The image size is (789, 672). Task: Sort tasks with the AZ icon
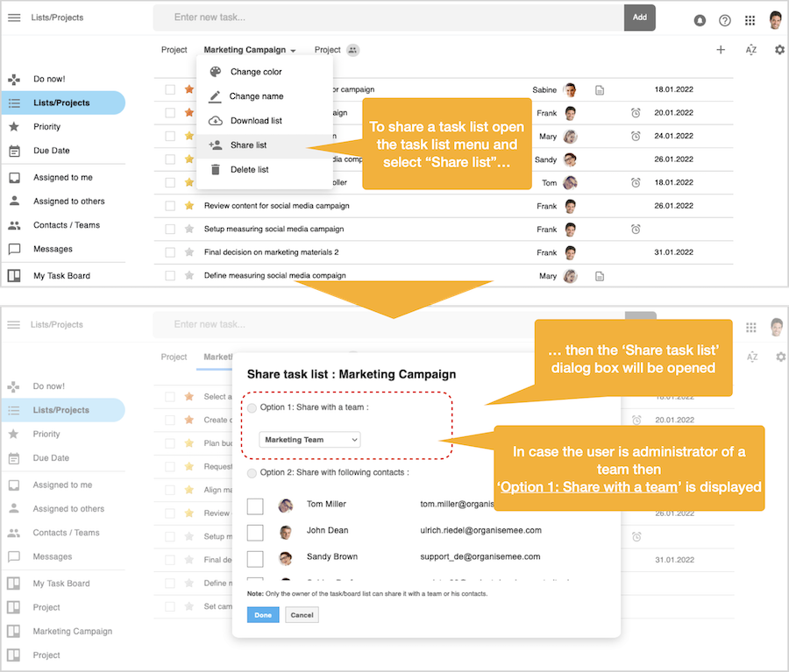(x=751, y=50)
